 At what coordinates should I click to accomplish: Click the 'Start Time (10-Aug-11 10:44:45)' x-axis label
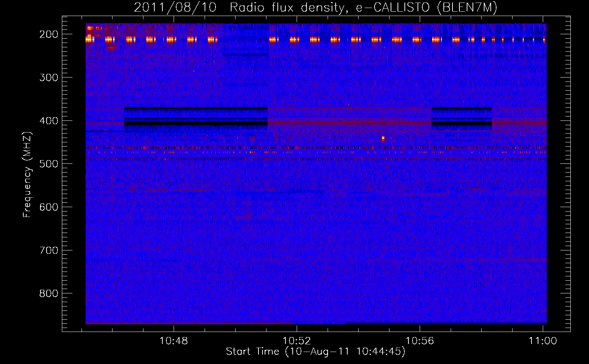click(x=316, y=352)
